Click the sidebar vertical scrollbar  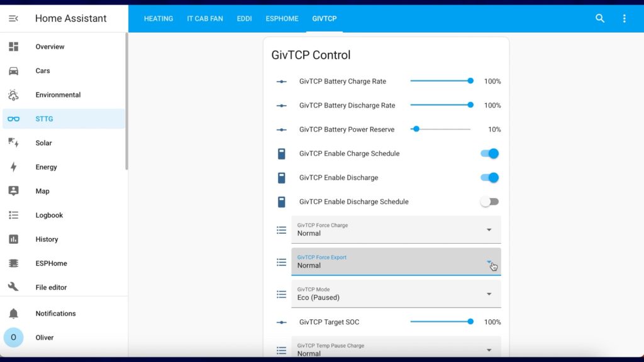(x=126, y=101)
